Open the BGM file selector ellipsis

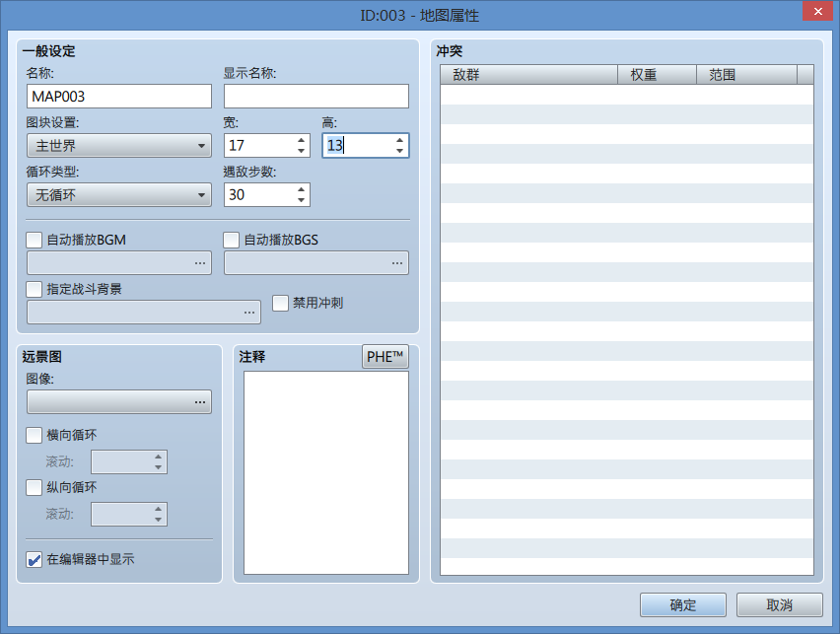coord(200,263)
